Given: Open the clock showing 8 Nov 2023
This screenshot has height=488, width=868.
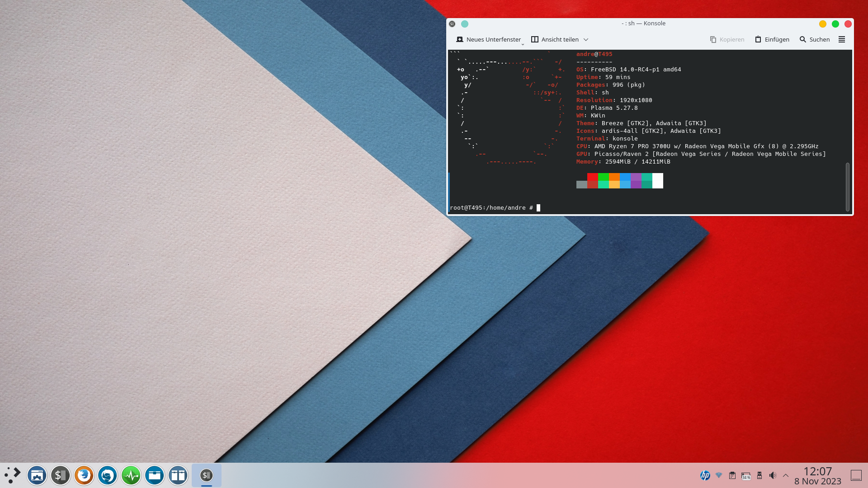Looking at the screenshot, I should coord(817,475).
